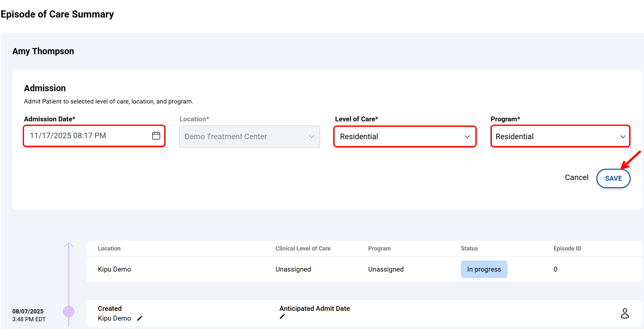
Task: Edit the Anticipated Admit Date with the pencil icon
Action: pyautogui.click(x=282, y=316)
